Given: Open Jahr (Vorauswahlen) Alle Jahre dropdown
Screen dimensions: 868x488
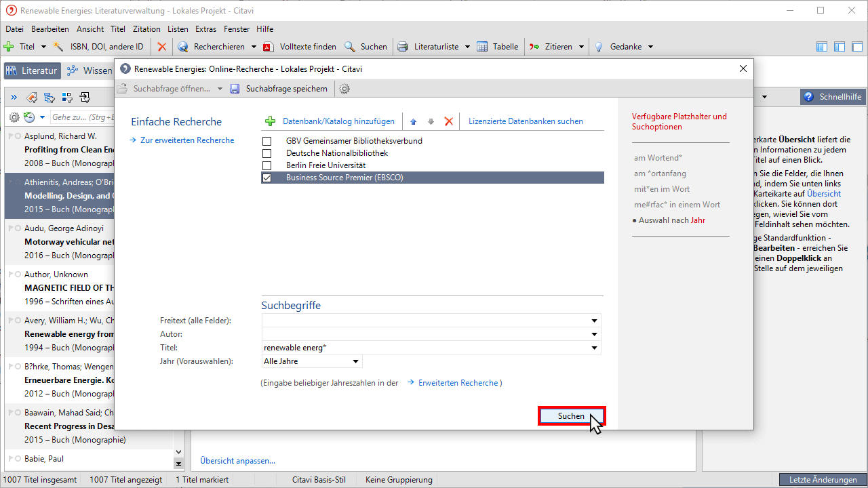Looking at the screenshot, I should (355, 361).
